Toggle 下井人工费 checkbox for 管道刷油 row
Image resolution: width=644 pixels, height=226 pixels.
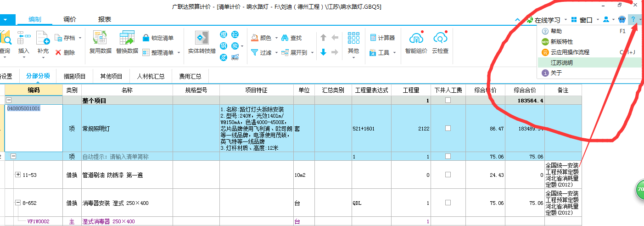[448, 175]
